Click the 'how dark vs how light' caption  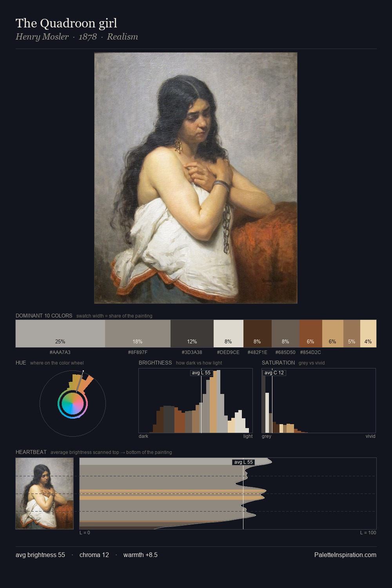[x=199, y=363]
